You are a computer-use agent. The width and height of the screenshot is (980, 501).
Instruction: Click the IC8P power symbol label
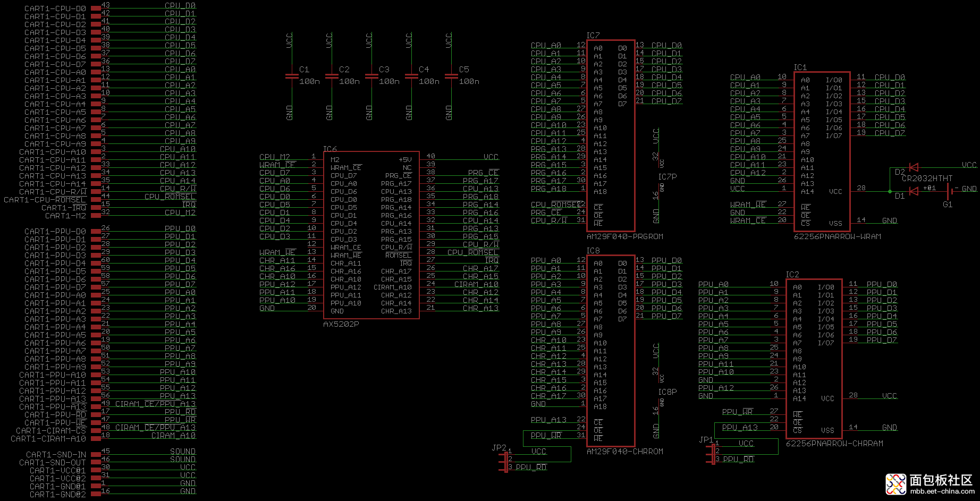pyautogui.click(x=668, y=392)
